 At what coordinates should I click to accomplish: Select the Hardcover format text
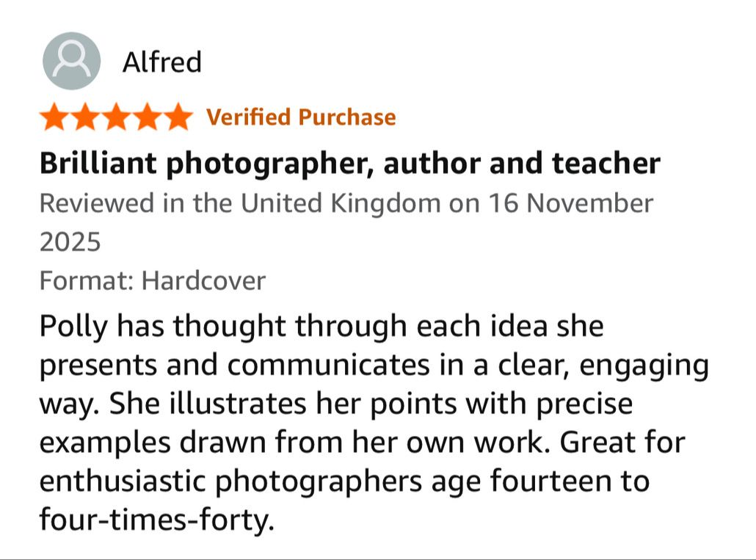tap(203, 280)
